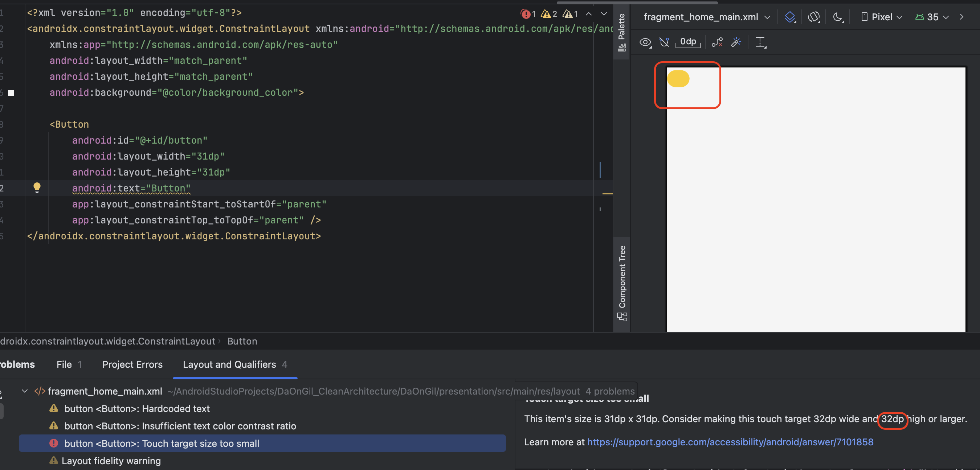Collapse the fragment_home_main.xml problems tree node

[25, 391]
